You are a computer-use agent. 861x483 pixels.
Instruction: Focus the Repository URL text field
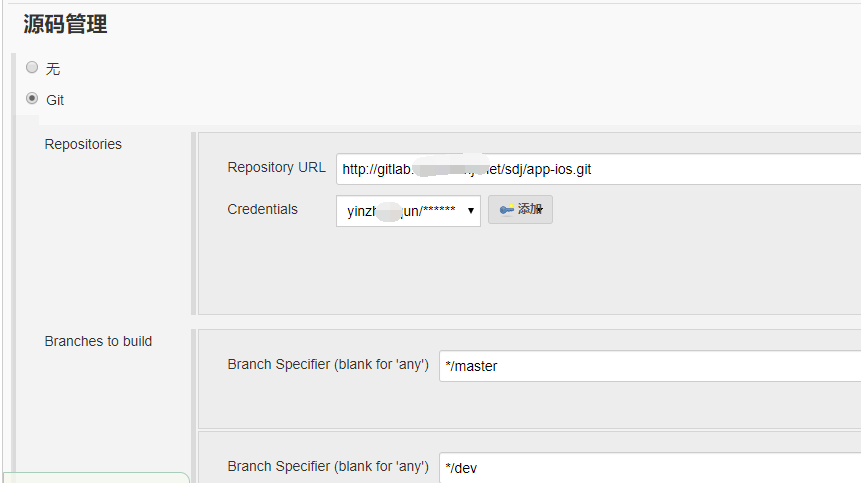[599, 169]
